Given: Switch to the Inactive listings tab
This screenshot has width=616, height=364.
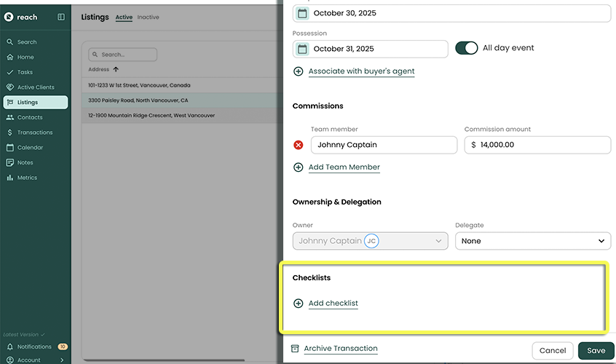Looking at the screenshot, I should pos(149,17).
